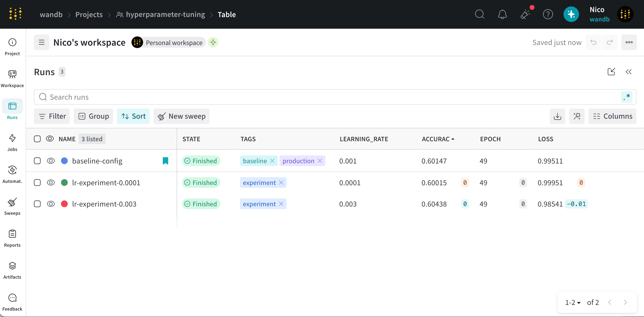Open Jobs in the sidebar
This screenshot has width=644, height=317.
click(x=12, y=143)
